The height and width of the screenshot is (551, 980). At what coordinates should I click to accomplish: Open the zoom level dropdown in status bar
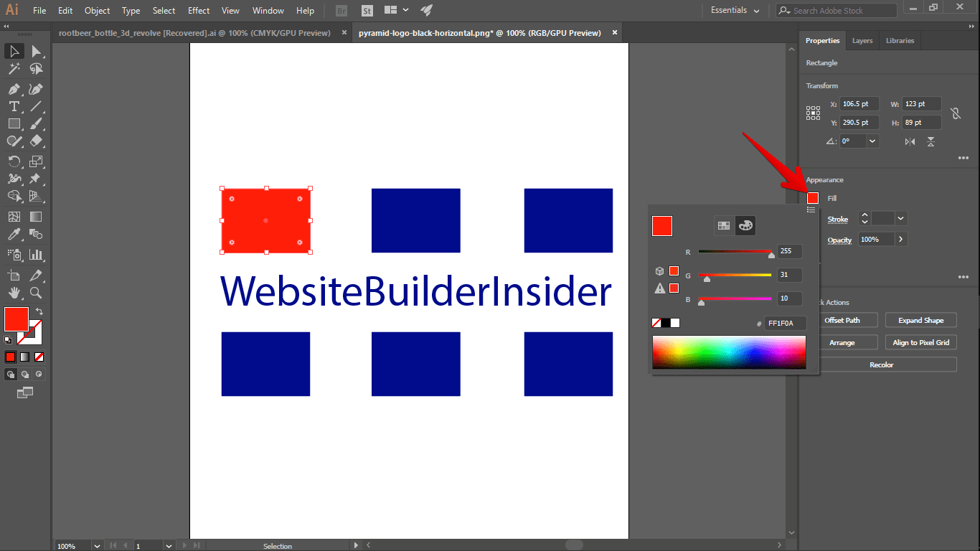tap(97, 546)
